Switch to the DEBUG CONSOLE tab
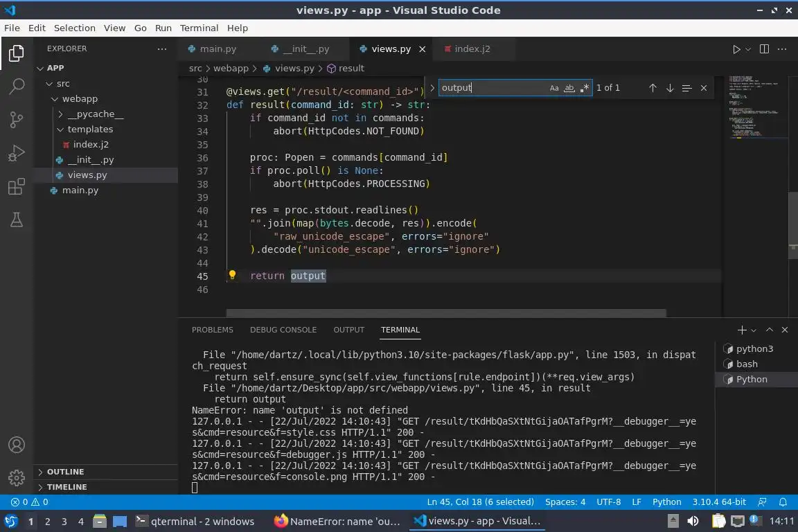Viewport: 798px width, 532px height. pos(283,330)
